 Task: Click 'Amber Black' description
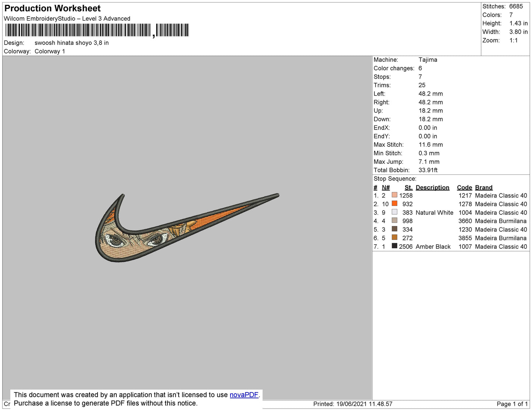point(433,247)
